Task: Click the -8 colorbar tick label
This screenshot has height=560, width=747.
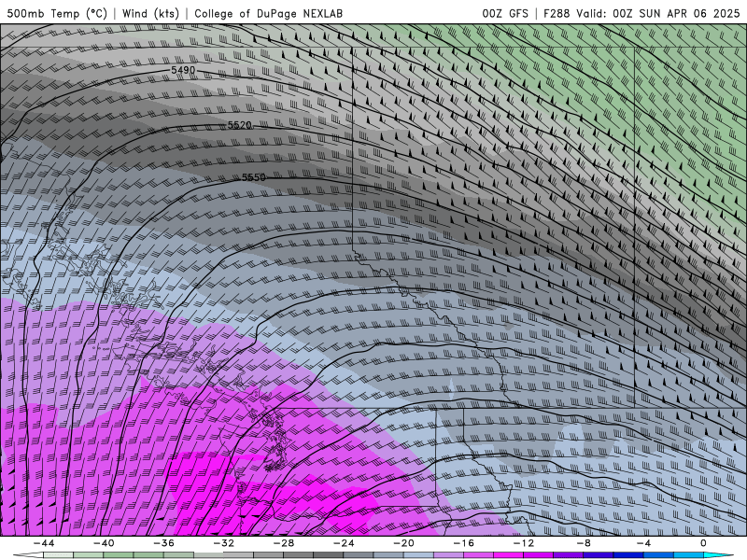Action: [x=584, y=543]
